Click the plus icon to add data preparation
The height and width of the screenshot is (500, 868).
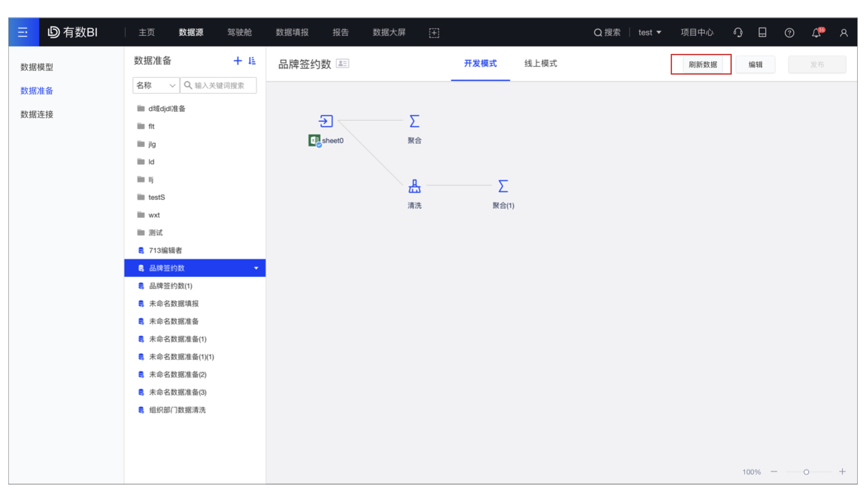[x=237, y=60]
